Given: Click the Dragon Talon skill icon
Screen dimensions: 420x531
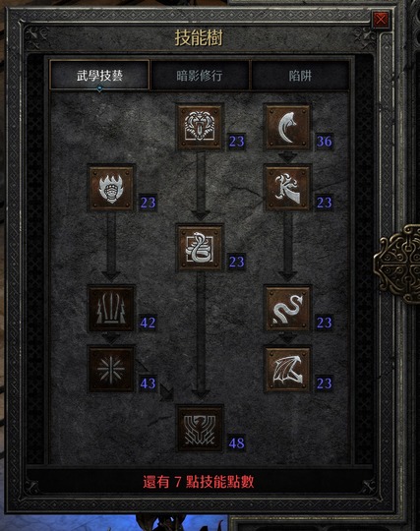Looking at the screenshot, I should [x=287, y=127].
